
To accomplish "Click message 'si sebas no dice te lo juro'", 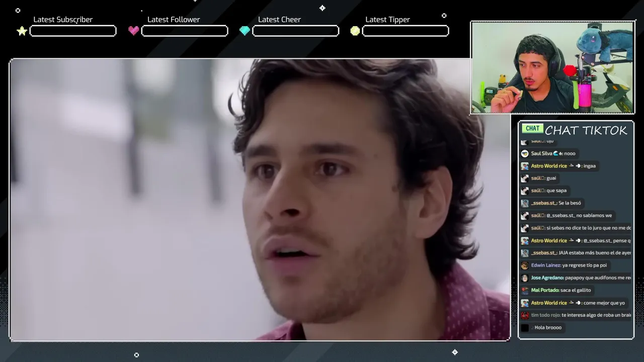I will tap(589, 228).
